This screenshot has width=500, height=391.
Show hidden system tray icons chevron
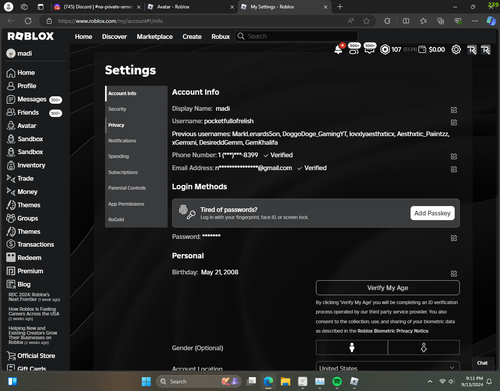[430, 381]
